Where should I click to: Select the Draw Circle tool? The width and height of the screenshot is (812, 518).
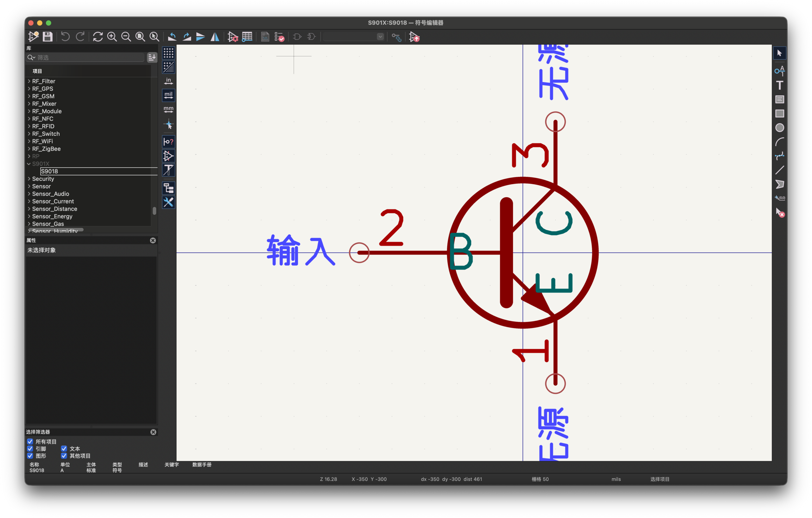(779, 128)
